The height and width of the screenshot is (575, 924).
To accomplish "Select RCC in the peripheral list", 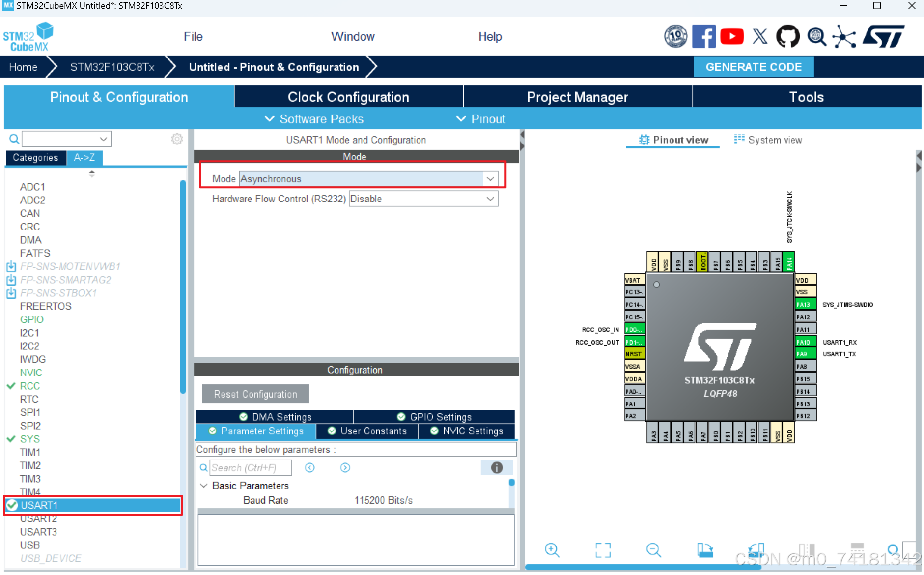I will click(30, 386).
